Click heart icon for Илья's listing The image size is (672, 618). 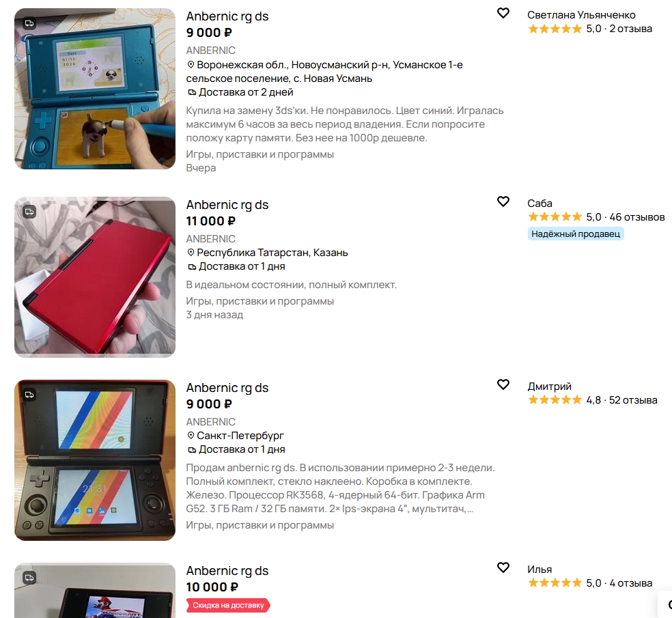[x=503, y=567]
